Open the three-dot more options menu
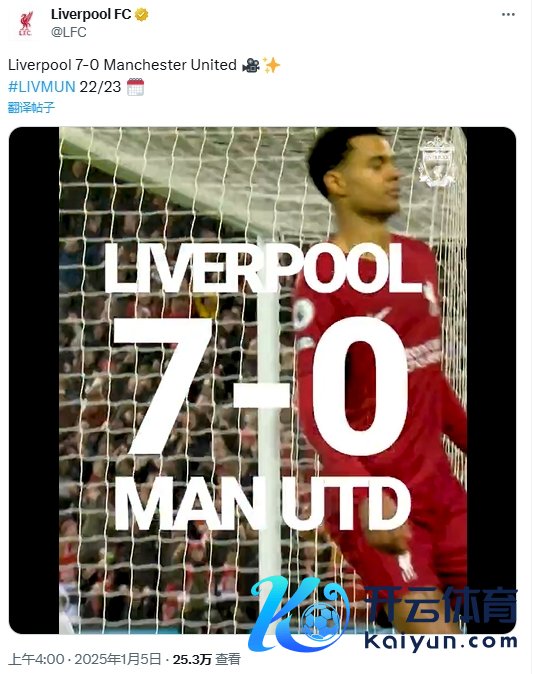 coord(508,15)
